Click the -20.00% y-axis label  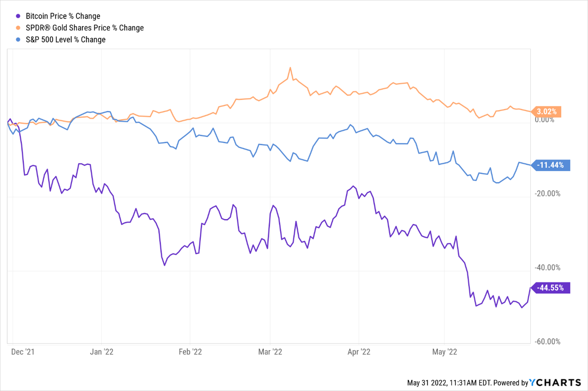click(x=547, y=194)
